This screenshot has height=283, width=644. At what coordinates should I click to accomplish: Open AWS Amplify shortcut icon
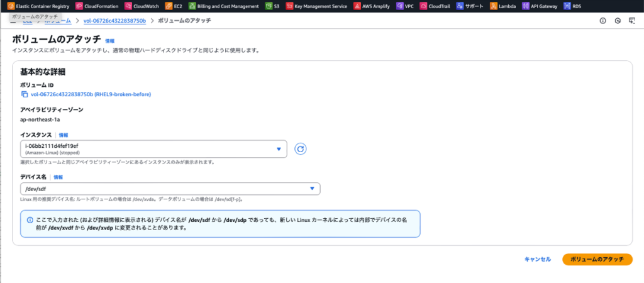[357, 6]
